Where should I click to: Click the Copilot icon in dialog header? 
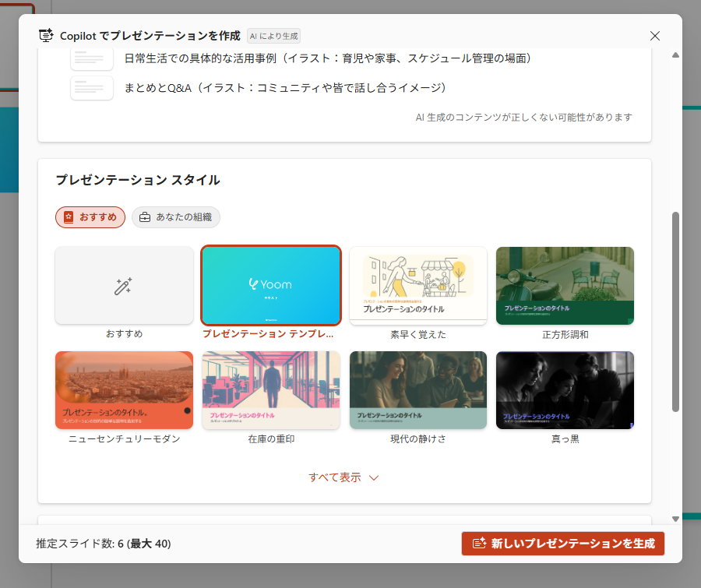[46, 36]
